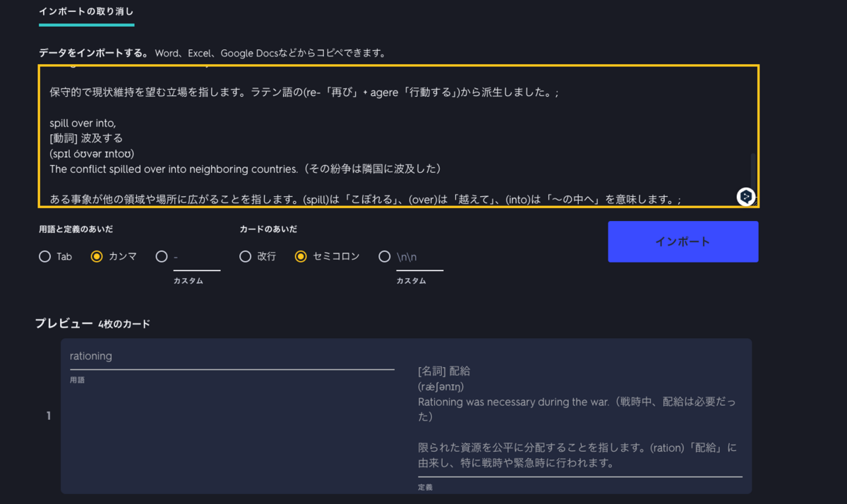Image resolution: width=847 pixels, height=504 pixels.
Task: Click the rationing term field in preview
Action: (x=232, y=356)
